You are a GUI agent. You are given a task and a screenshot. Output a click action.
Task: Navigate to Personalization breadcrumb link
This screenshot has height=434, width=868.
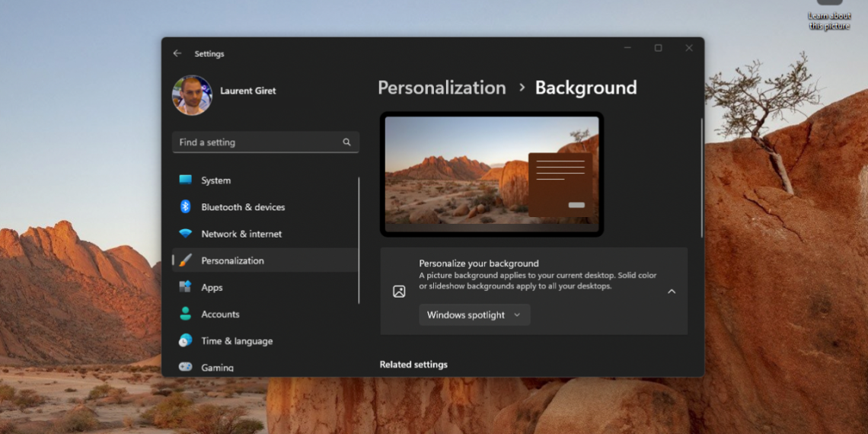442,88
